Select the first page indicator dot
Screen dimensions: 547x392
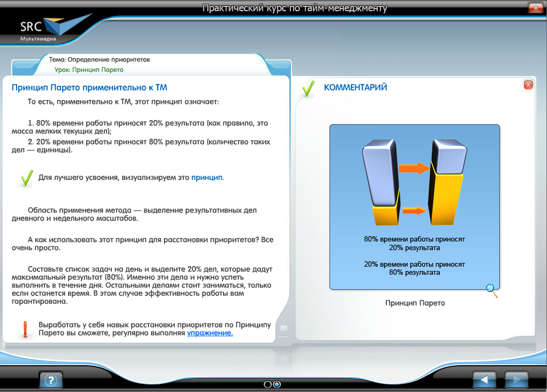click(x=267, y=385)
